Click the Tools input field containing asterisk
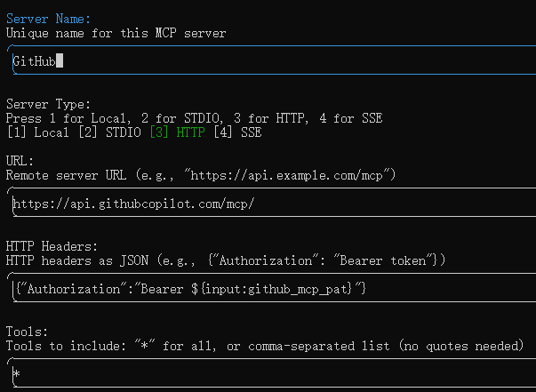The height and width of the screenshot is (392, 536). click(x=272, y=373)
